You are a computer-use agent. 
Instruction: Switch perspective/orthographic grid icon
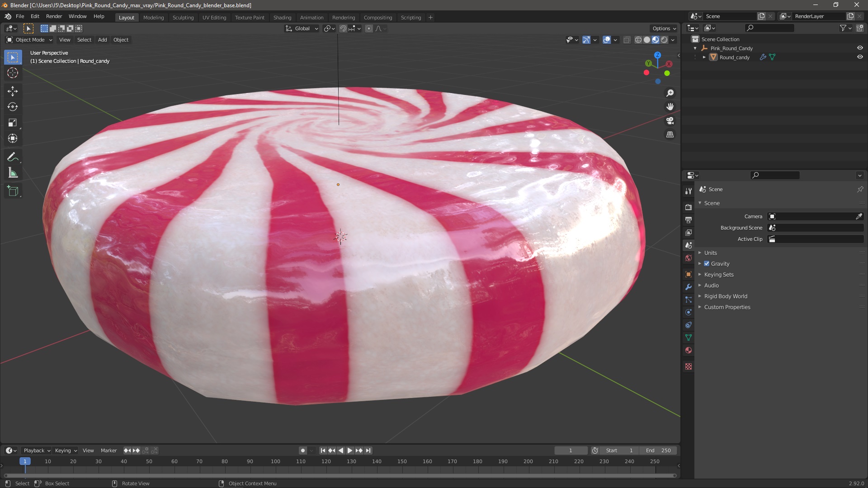670,135
